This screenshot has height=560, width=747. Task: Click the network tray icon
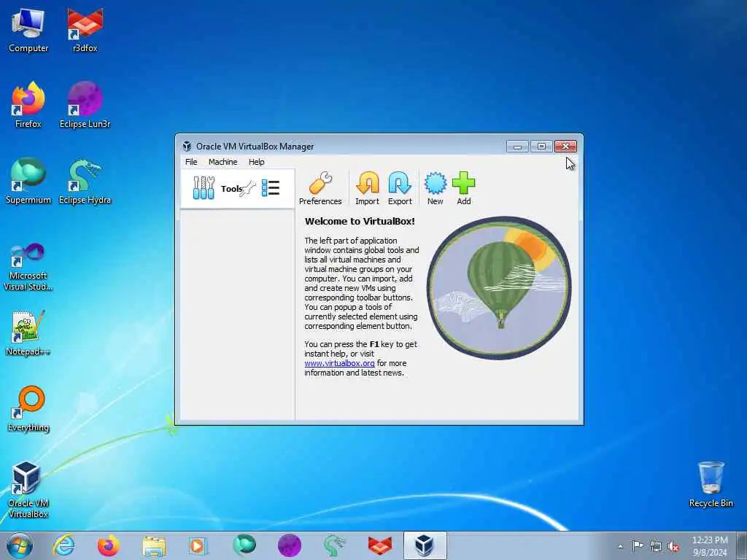click(656, 546)
